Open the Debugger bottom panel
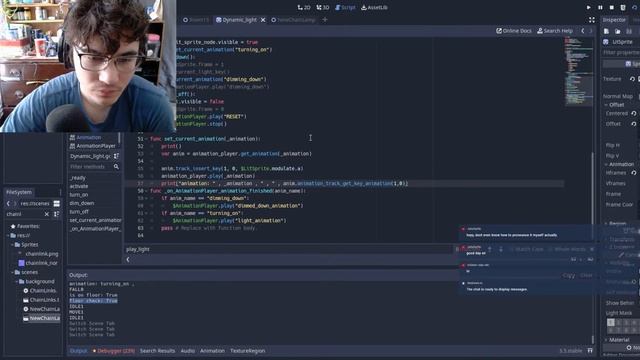 (113, 351)
